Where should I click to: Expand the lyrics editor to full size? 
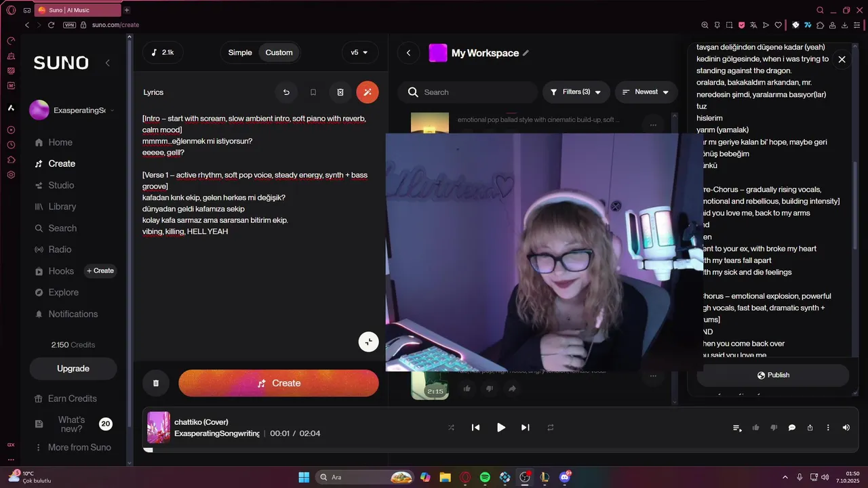368,342
